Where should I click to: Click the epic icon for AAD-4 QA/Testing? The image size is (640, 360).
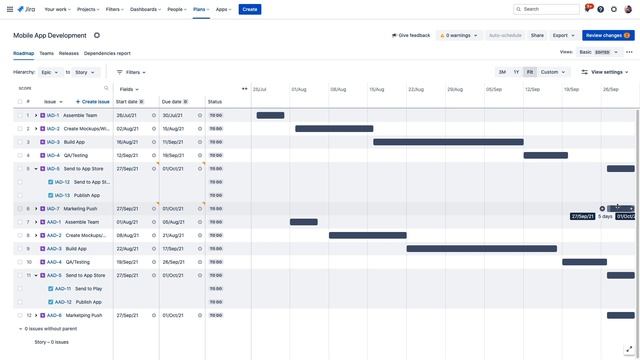tap(42, 262)
